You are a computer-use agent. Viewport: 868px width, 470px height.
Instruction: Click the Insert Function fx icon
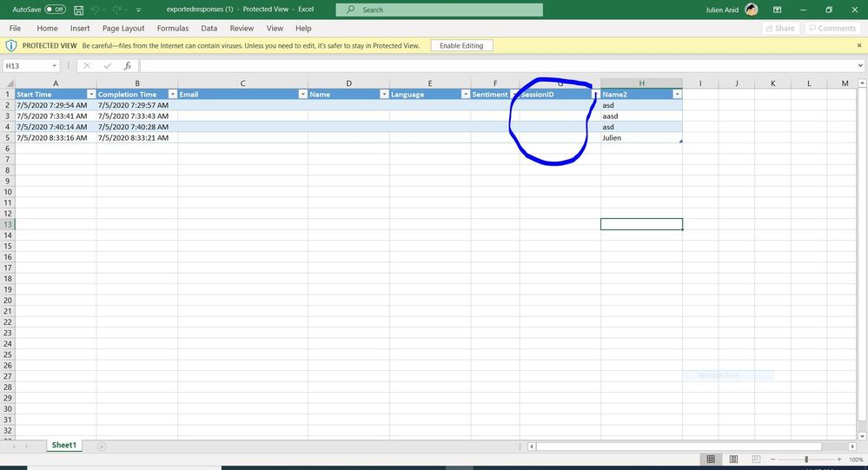coord(128,66)
